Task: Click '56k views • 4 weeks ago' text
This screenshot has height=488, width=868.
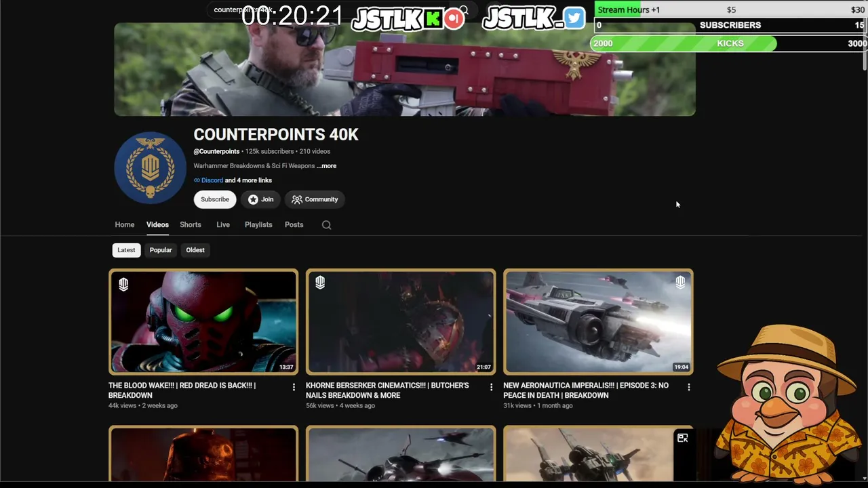Action: click(x=340, y=406)
